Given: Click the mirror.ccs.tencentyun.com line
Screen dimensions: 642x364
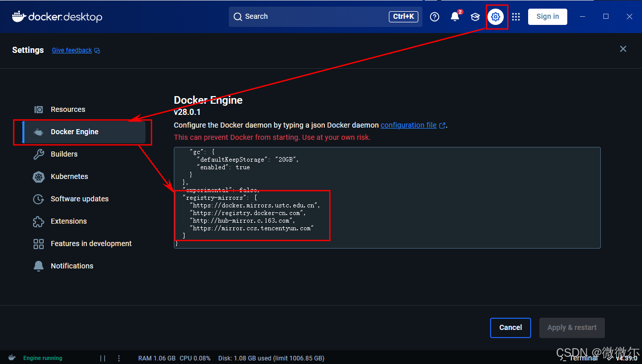Looking at the screenshot, I should coord(252,228).
